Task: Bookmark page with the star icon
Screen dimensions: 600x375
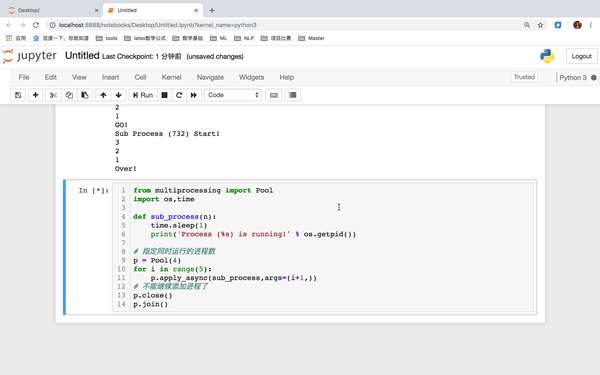Action: point(540,25)
